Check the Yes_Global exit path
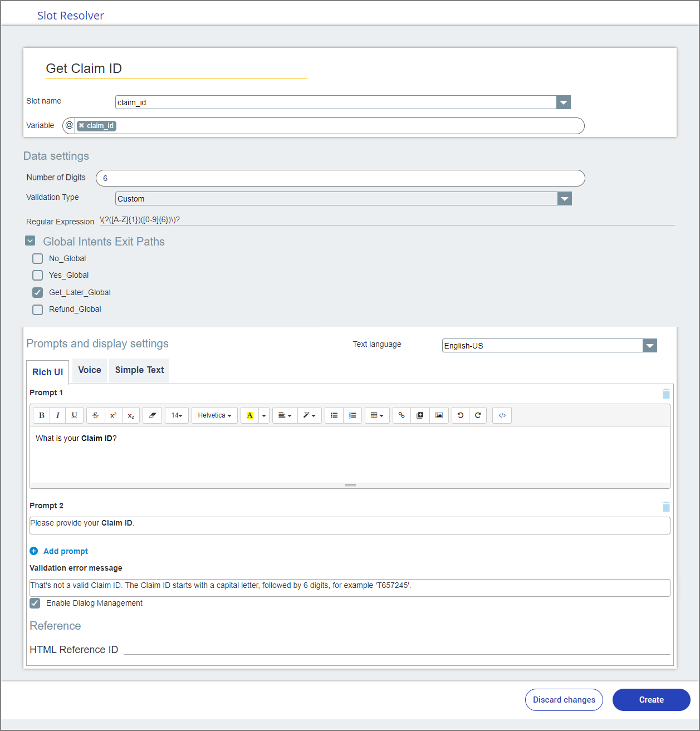 pyautogui.click(x=37, y=275)
